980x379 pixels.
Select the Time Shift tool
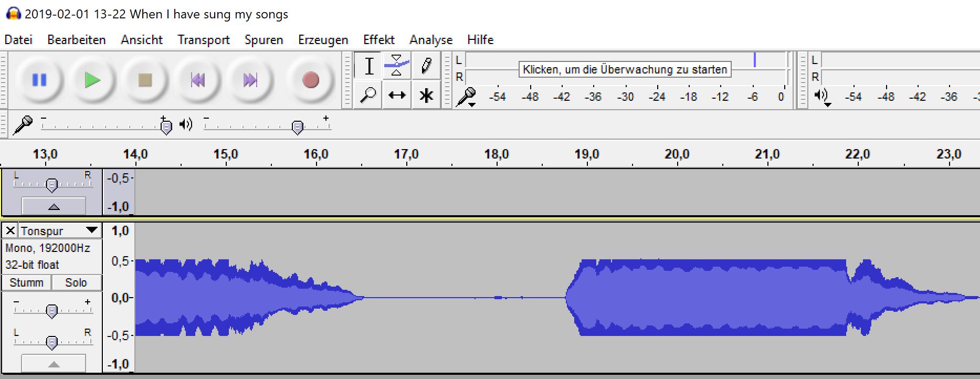click(x=397, y=95)
